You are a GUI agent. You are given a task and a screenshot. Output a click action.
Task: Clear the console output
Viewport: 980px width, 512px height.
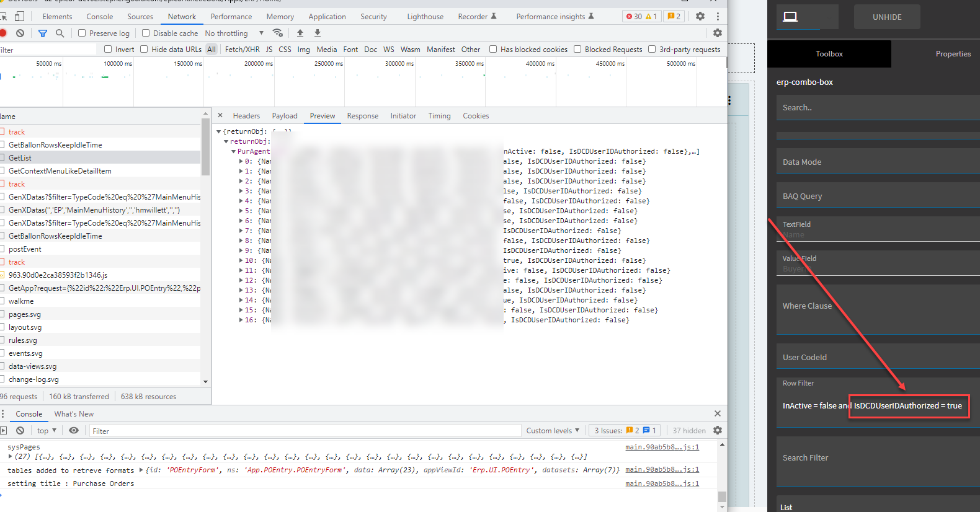tap(20, 430)
